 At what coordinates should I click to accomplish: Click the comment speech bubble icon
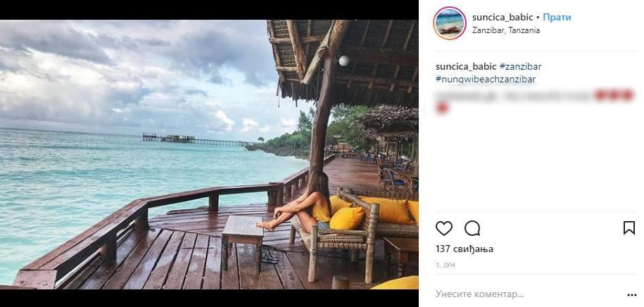tap(472, 228)
